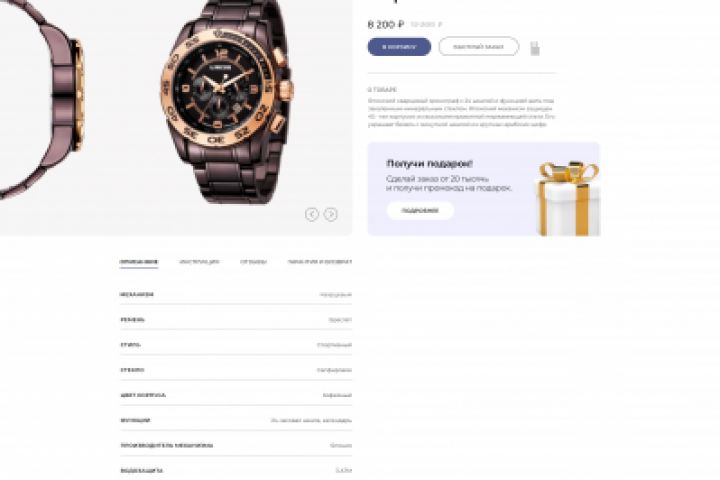Advance to the next watch photo arrow
The height and width of the screenshot is (480, 720).
(331, 214)
